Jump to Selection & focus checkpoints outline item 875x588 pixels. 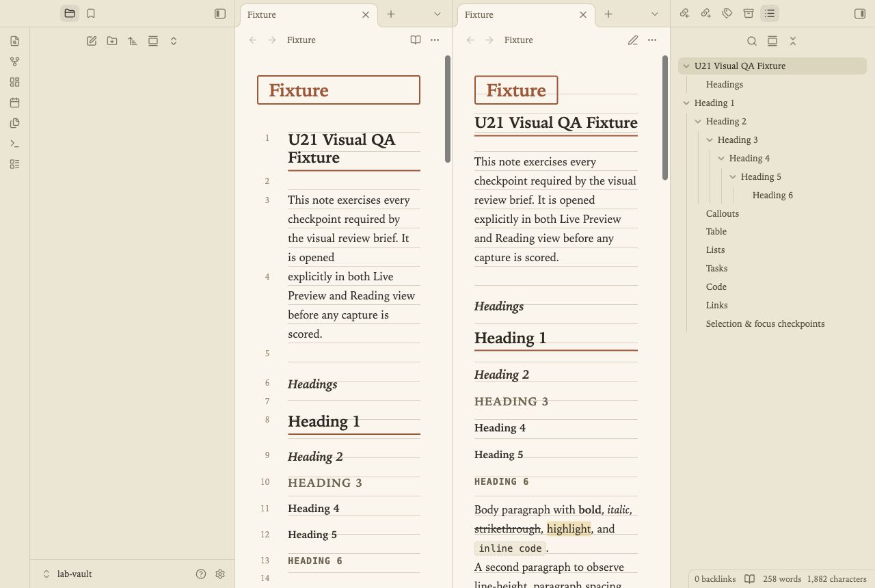click(766, 325)
